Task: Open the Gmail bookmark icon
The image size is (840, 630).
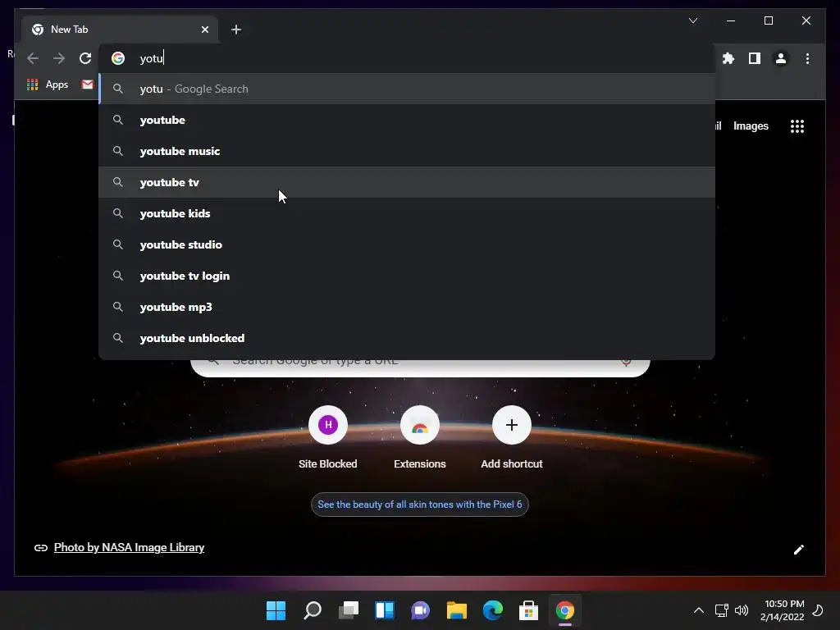Action: pos(87,84)
